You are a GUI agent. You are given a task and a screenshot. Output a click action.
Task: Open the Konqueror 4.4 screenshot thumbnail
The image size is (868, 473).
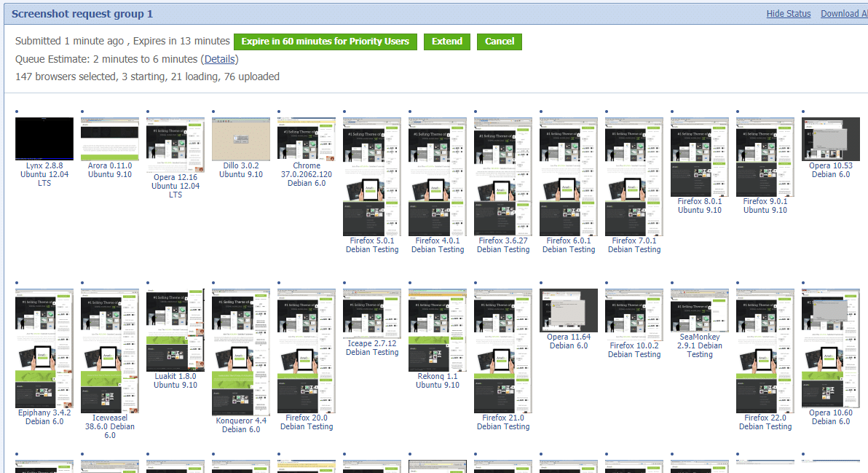(241, 352)
